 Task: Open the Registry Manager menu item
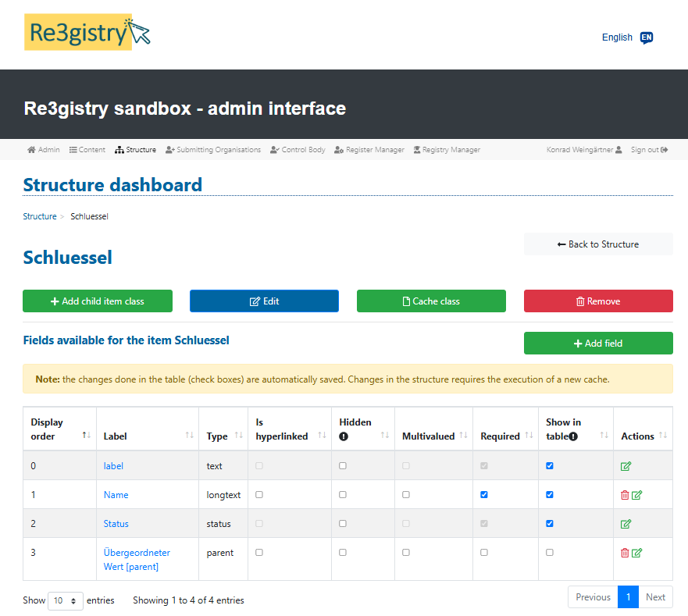point(446,150)
